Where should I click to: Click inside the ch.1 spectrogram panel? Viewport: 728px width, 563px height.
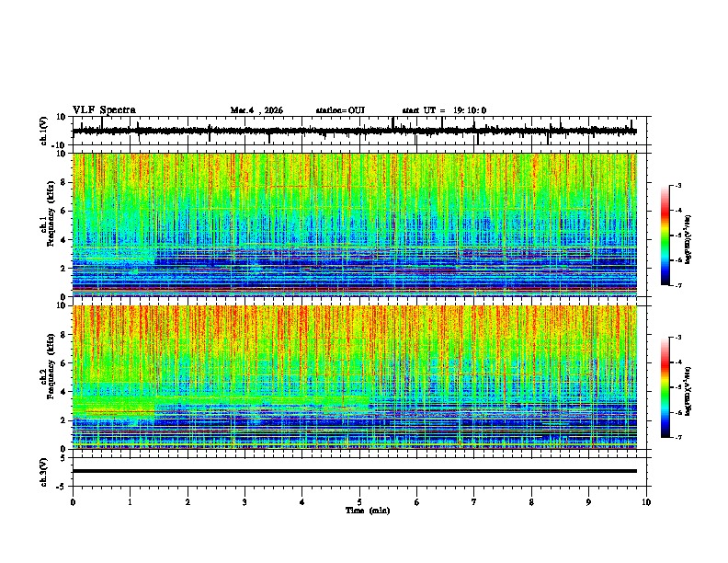(355, 224)
